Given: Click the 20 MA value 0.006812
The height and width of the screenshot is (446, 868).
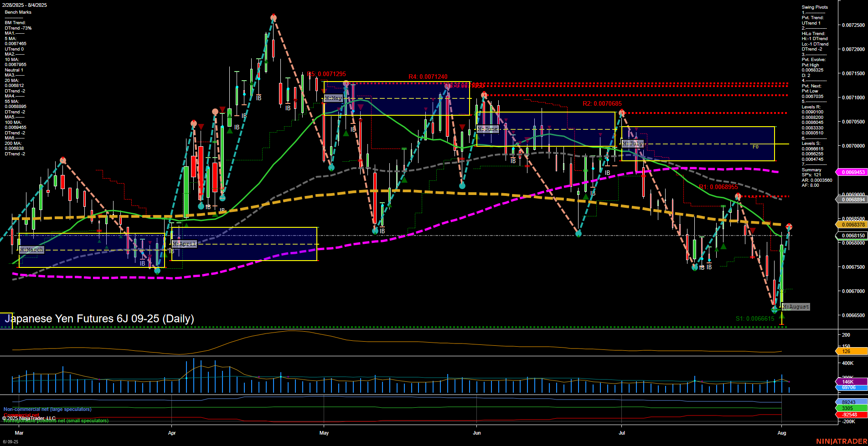Looking at the screenshot, I should point(14,86).
